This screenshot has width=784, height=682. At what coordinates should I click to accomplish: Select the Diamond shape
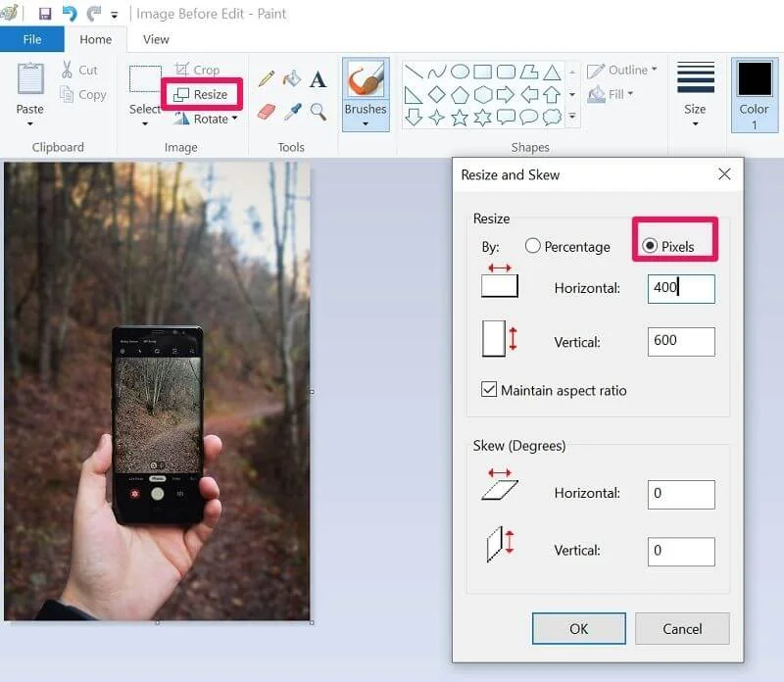437,94
